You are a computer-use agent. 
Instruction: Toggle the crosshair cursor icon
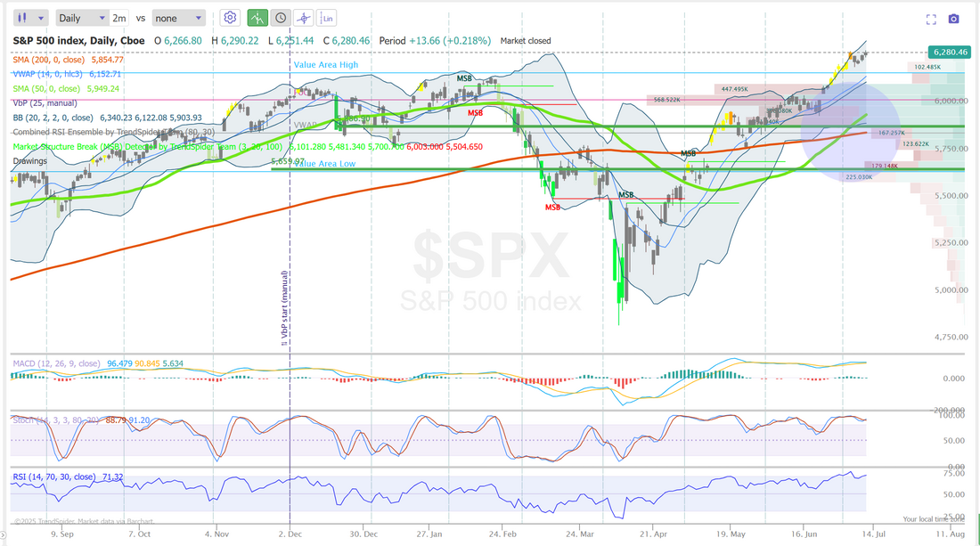(304, 18)
